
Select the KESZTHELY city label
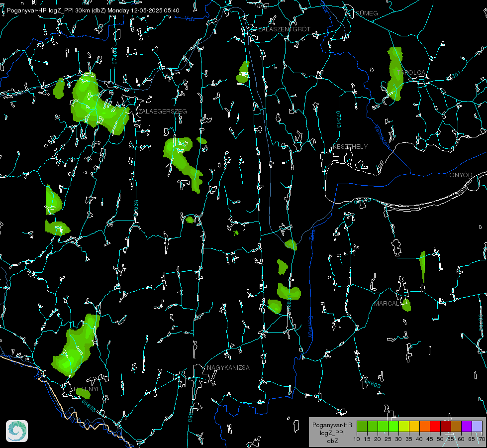(350, 146)
